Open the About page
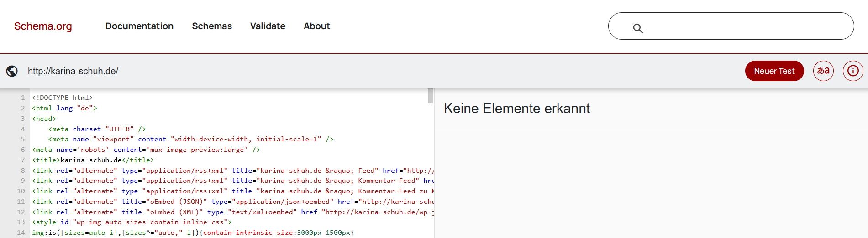868x238 pixels. click(x=317, y=26)
